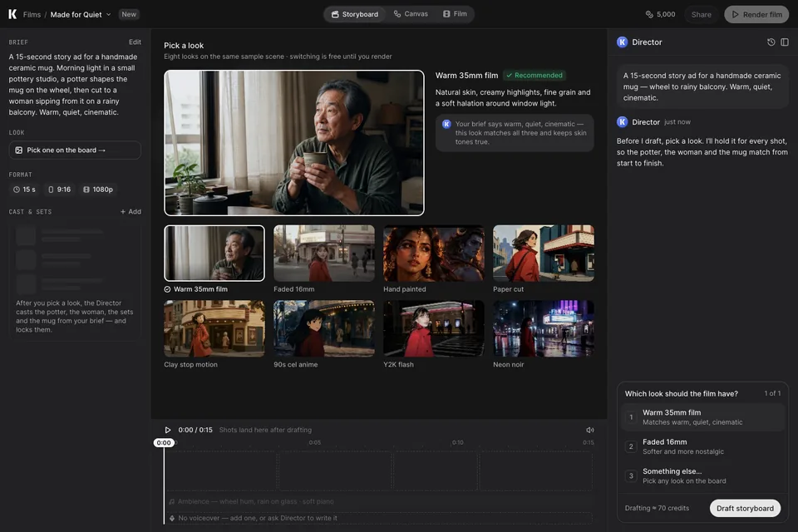798x532 pixels.
Task: Change the 9:16 aspect ratio setting
Action: (60, 190)
